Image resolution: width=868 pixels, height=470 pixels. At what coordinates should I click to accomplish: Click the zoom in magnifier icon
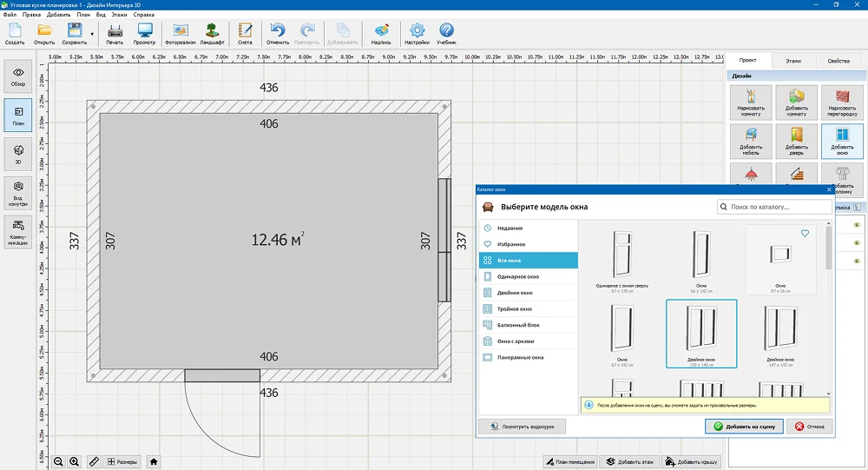click(x=75, y=461)
